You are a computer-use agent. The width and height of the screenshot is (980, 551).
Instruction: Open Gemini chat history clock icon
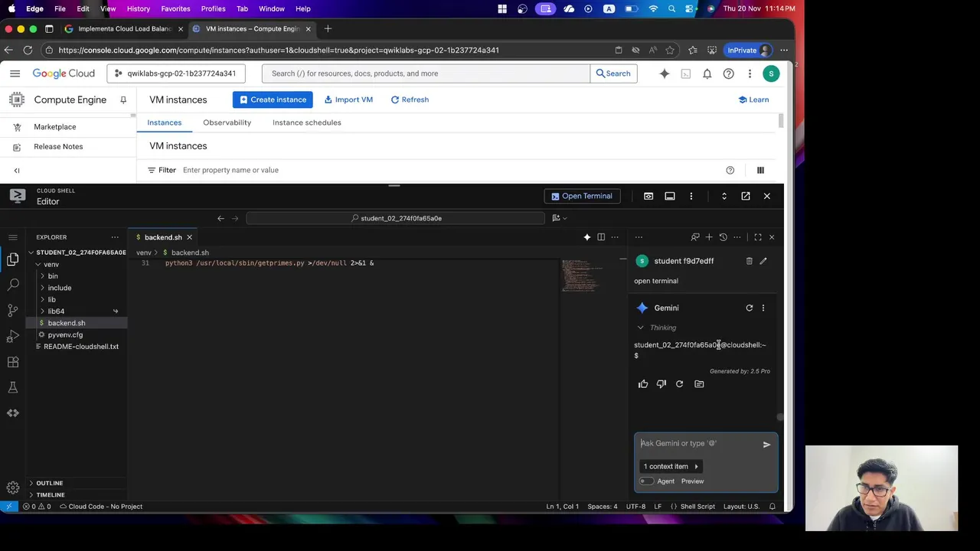tap(723, 237)
